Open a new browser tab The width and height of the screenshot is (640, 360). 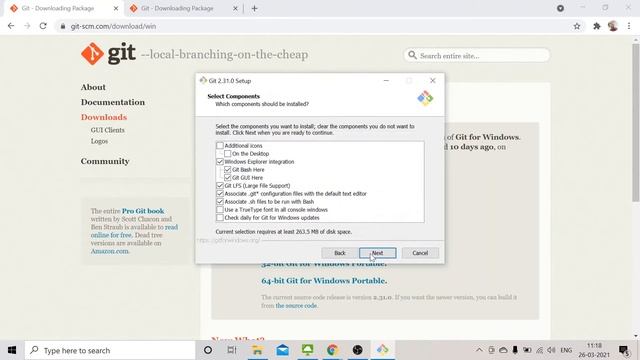coord(254,8)
